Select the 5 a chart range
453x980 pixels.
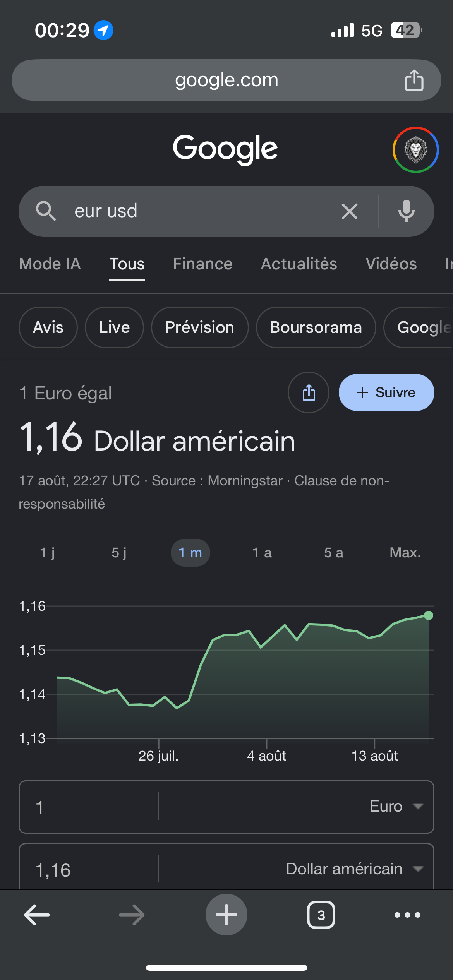click(334, 553)
